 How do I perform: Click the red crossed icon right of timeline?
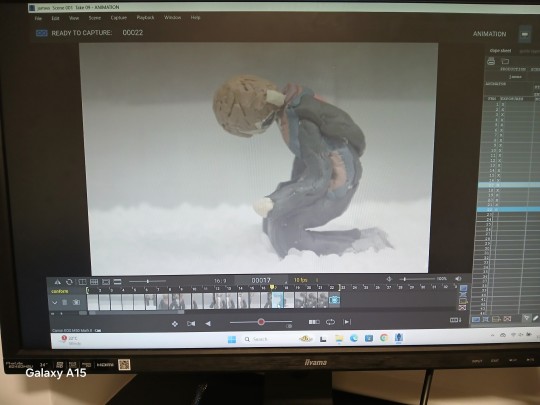pos(463,308)
